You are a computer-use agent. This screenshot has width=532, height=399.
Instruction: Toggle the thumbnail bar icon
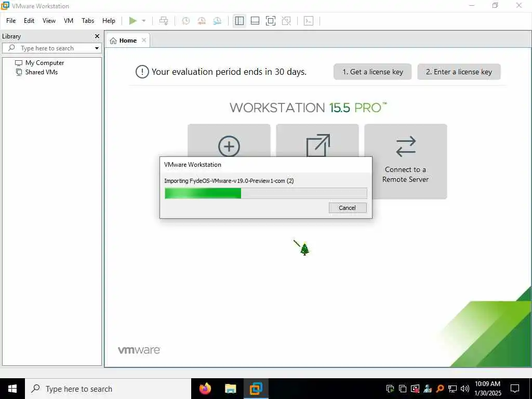click(255, 21)
